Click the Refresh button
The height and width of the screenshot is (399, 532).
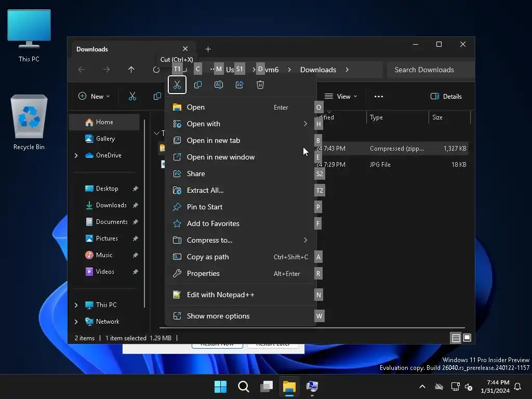[x=156, y=70]
